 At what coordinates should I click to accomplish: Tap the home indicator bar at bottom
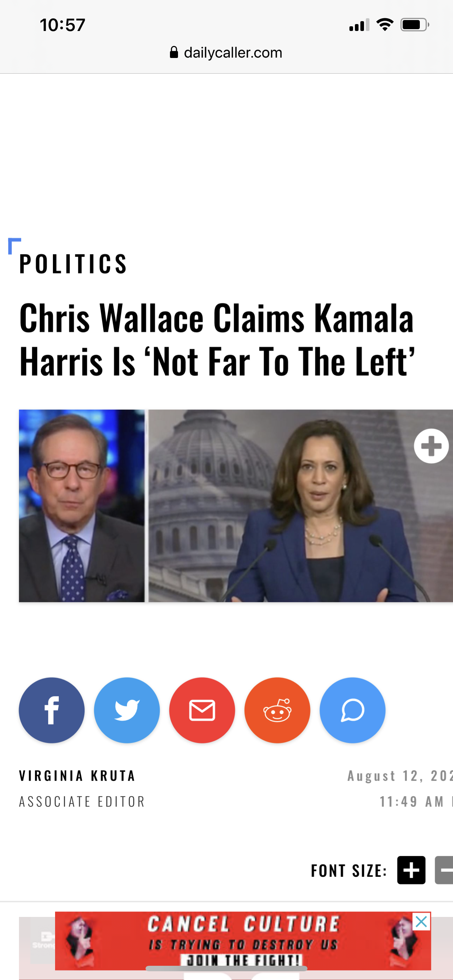click(x=226, y=968)
